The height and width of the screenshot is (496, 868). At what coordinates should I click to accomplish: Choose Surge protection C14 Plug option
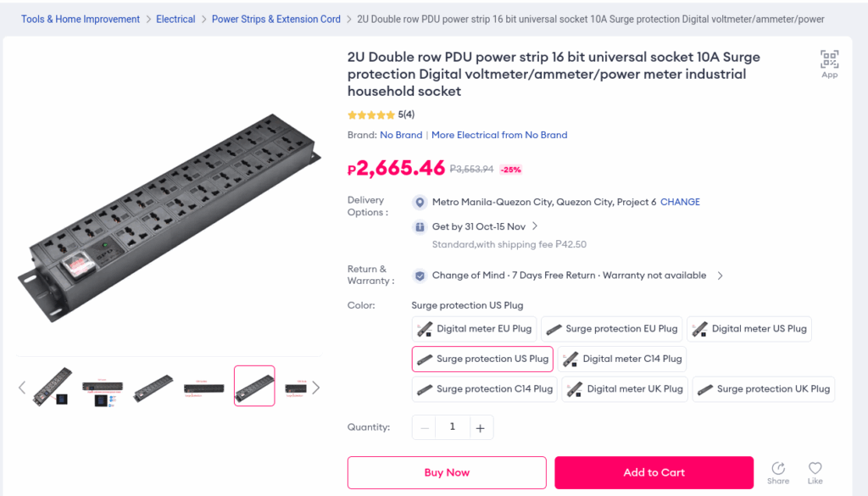click(x=483, y=389)
